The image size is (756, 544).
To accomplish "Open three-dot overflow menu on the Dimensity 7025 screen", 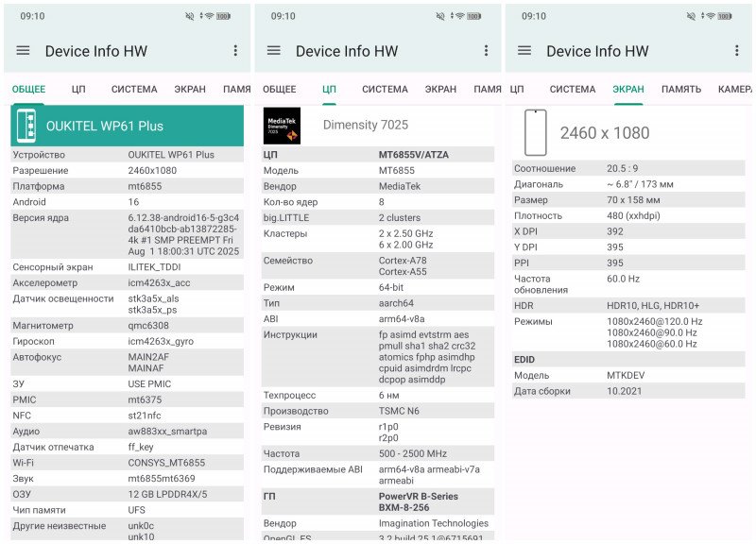I will [x=486, y=51].
